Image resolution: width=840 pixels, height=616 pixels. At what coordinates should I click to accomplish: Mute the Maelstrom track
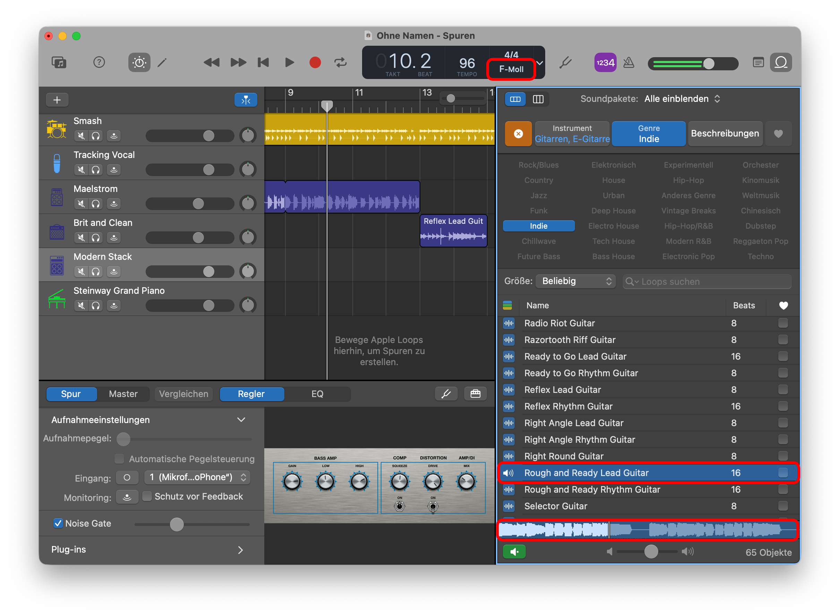click(x=81, y=204)
